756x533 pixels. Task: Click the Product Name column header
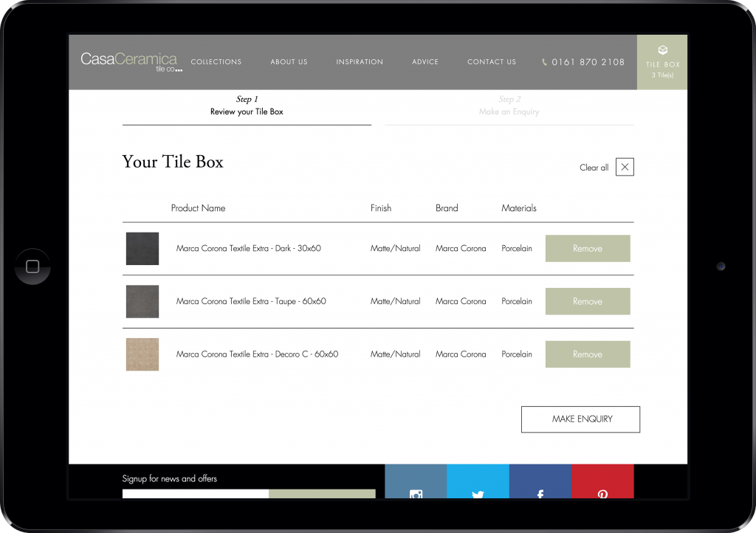(x=198, y=208)
